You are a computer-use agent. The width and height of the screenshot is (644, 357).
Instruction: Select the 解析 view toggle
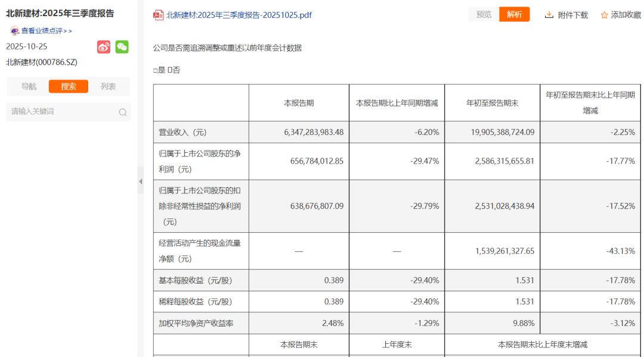click(515, 14)
